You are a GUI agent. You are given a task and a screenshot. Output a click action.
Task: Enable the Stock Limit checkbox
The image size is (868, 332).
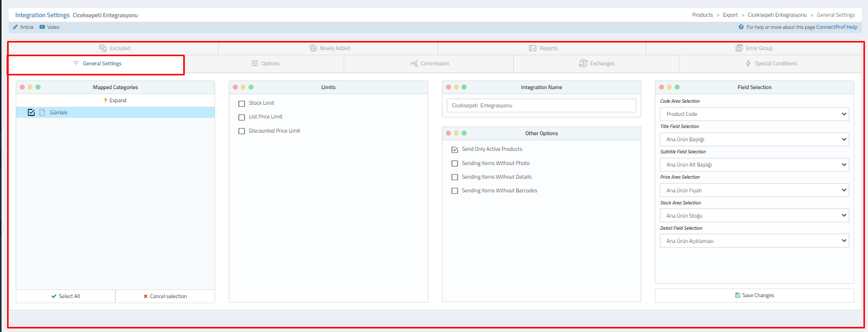tap(241, 103)
